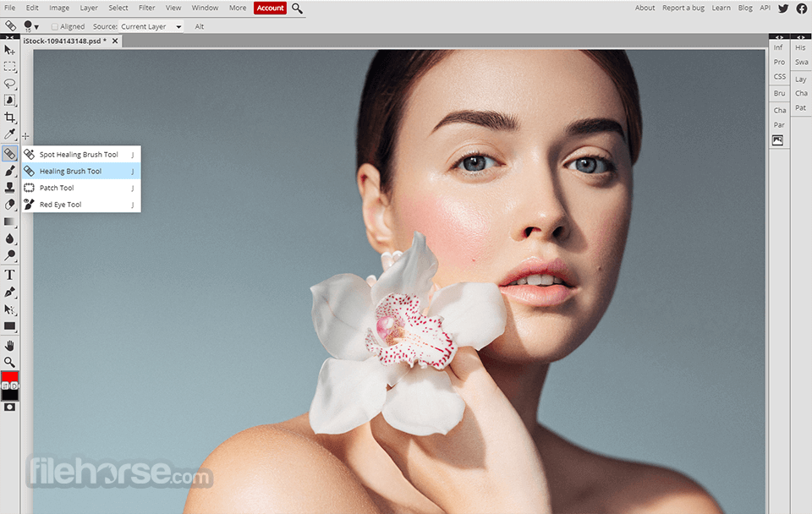Screen dimensions: 812x514
Task: Select the Eyedropper tool
Action: tap(9, 134)
